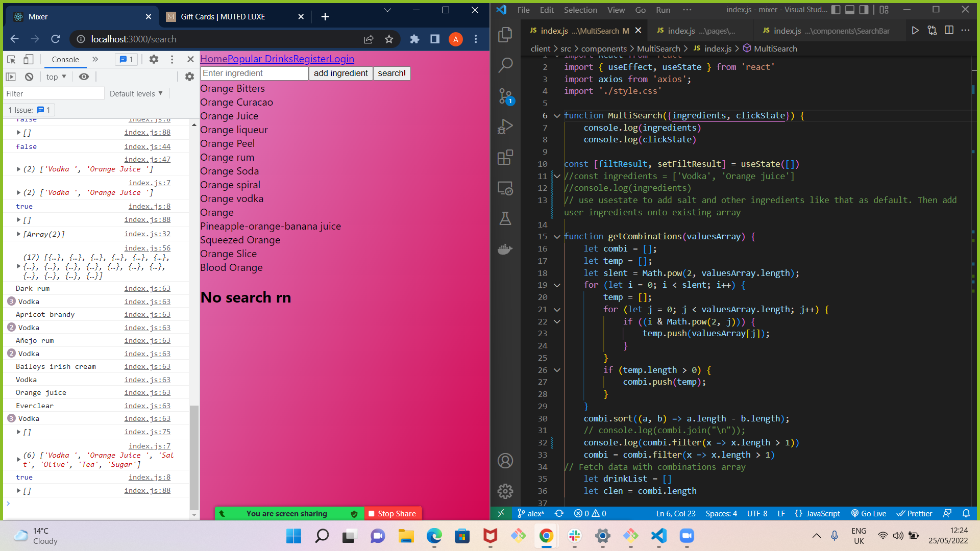Click the Testing flask icon in sidebar
The height and width of the screenshot is (551, 980).
tap(507, 219)
